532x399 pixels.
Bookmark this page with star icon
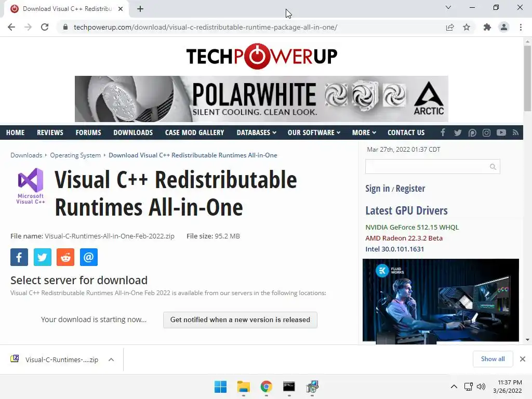point(467,27)
